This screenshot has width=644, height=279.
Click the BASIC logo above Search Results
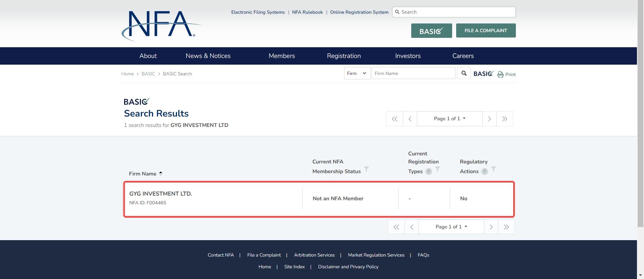point(137,101)
